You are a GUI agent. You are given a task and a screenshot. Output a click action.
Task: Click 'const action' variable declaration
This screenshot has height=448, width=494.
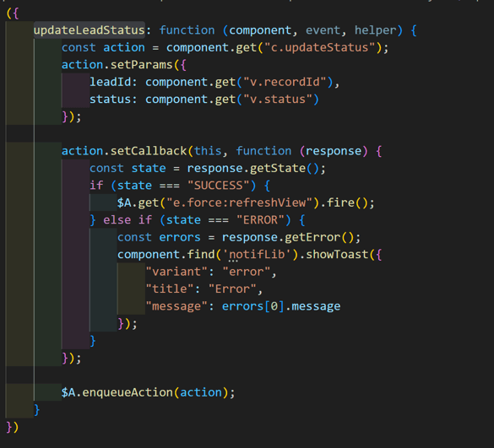(103, 47)
